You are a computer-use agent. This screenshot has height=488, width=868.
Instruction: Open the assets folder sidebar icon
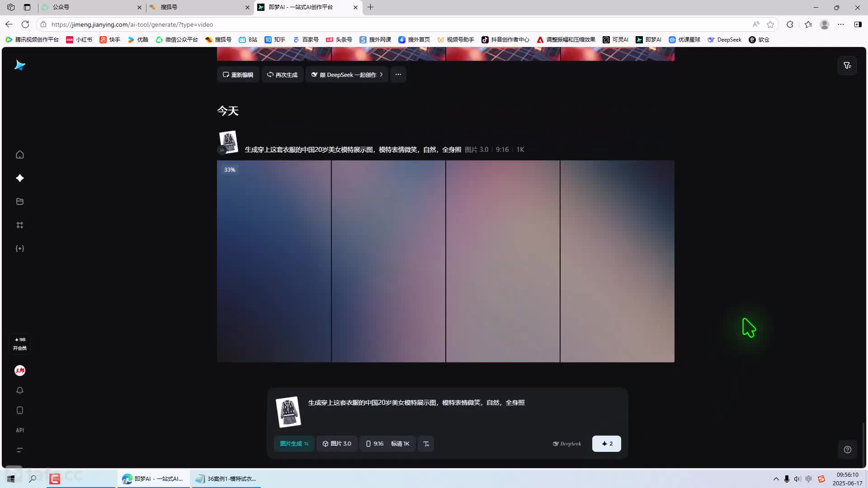click(x=19, y=202)
